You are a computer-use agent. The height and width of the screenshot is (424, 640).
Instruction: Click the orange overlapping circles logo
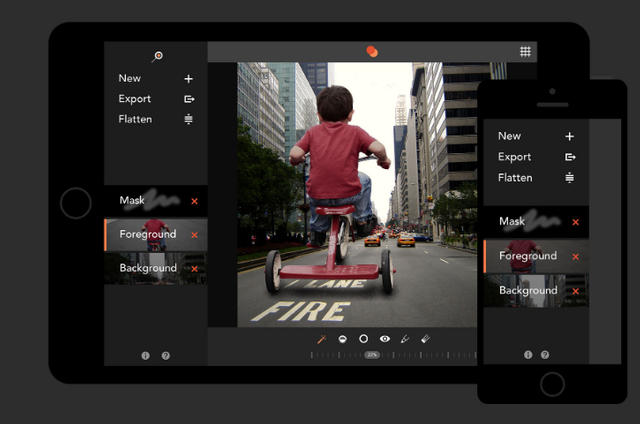[x=372, y=51]
